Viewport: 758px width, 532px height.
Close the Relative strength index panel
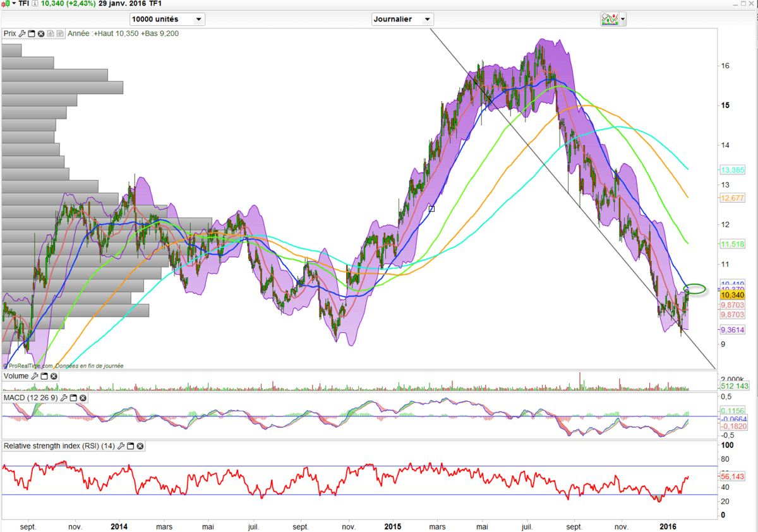[x=140, y=446]
